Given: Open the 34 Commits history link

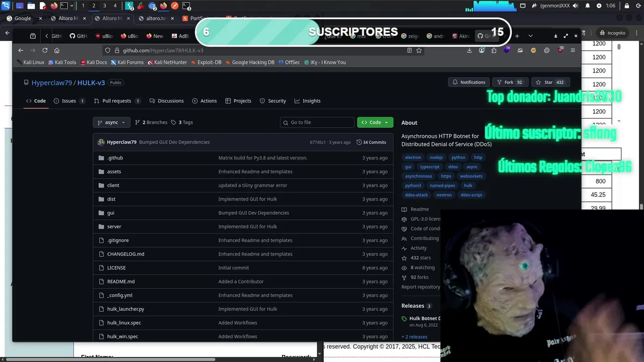Looking at the screenshot, I should point(371,142).
